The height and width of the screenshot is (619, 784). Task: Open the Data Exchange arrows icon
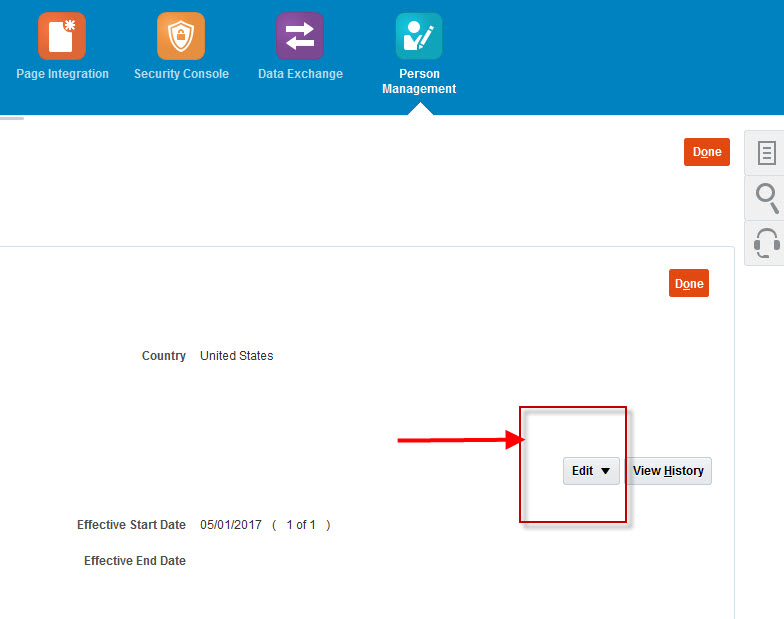tap(300, 36)
